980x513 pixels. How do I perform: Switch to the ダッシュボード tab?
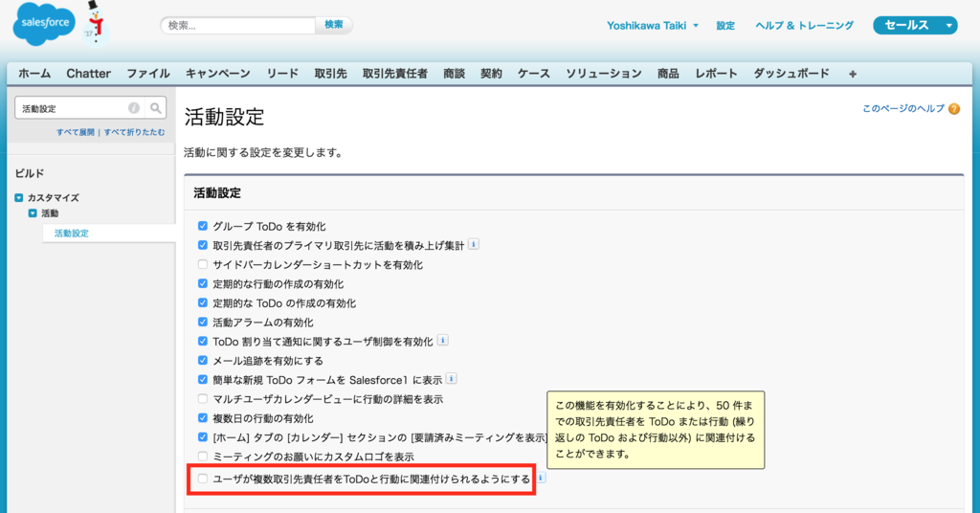coord(791,74)
